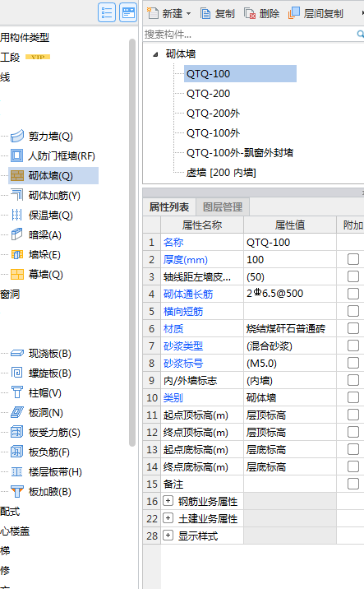Select the 幕墙(Q) curtain wall icon
Screen dimensions: 364x589
(17, 274)
